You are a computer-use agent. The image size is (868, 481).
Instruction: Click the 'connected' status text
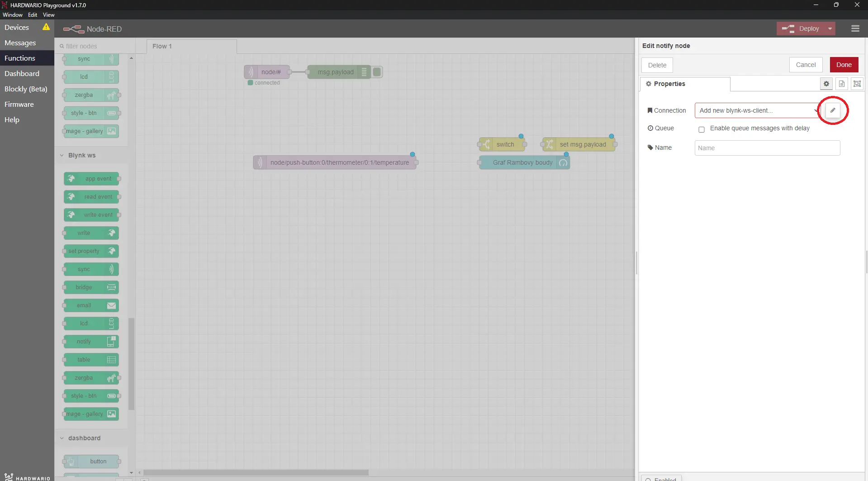click(267, 83)
